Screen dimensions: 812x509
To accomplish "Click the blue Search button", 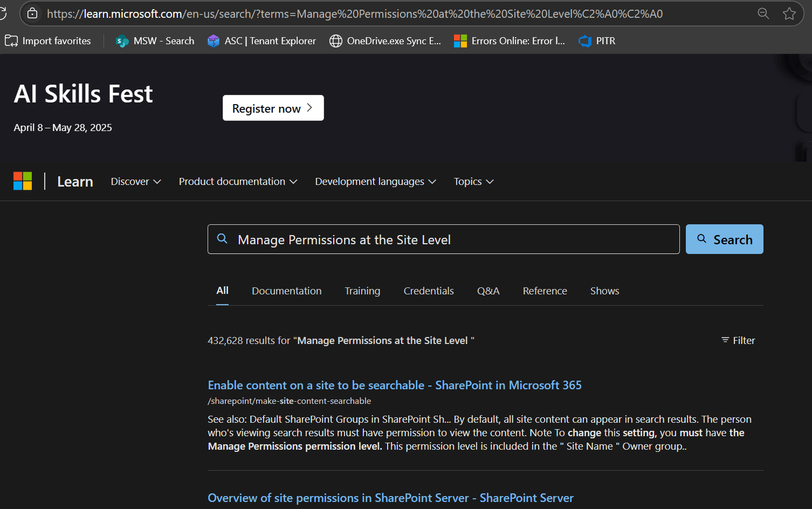I will (724, 239).
